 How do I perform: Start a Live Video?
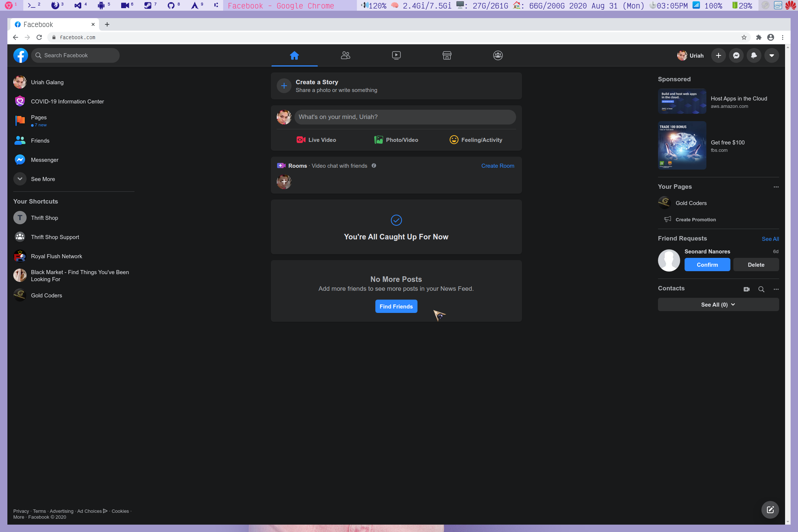pyautogui.click(x=316, y=140)
